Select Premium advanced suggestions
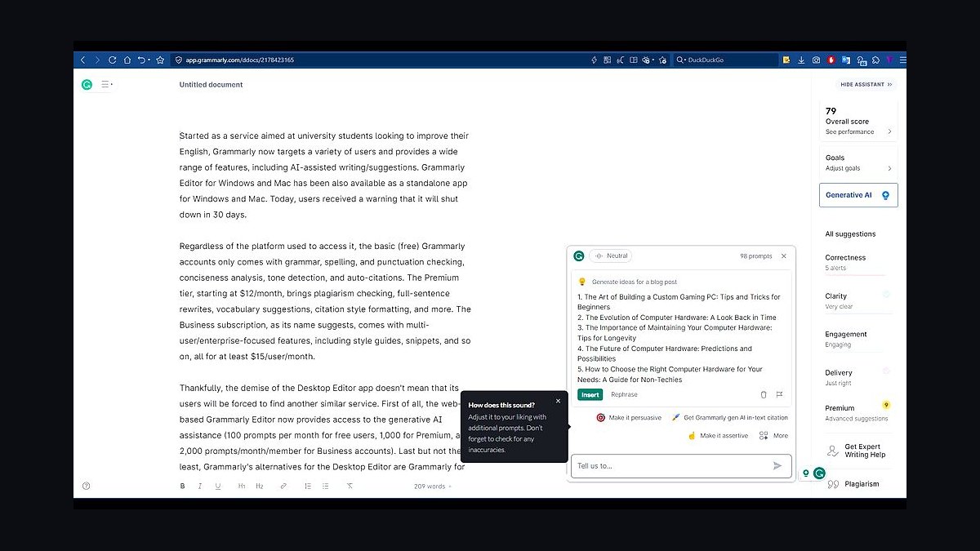 pyautogui.click(x=857, y=412)
